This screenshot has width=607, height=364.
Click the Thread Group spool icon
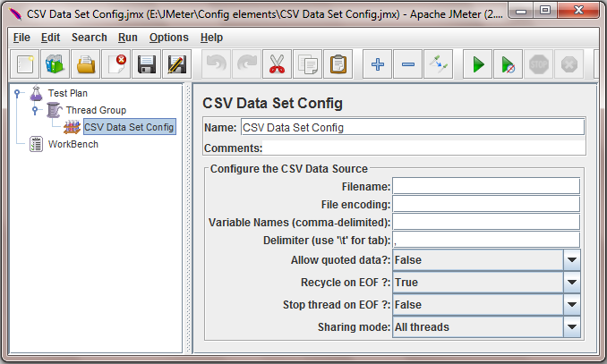coord(55,110)
